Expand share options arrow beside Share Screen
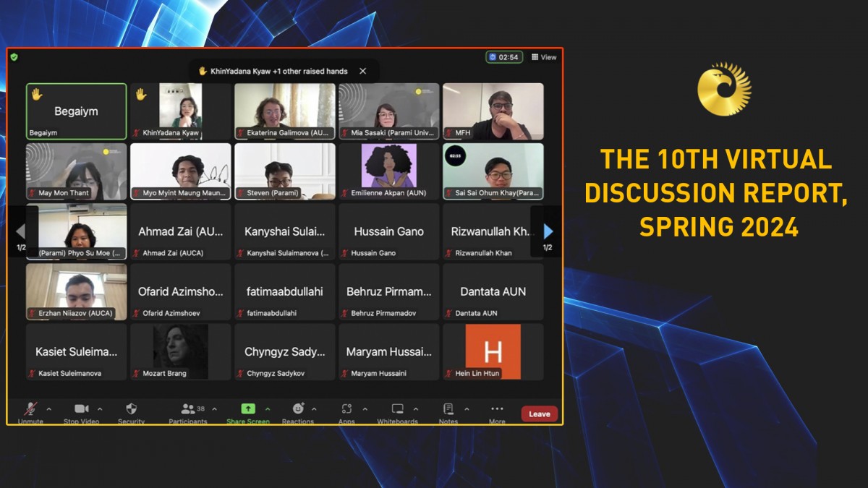The width and height of the screenshot is (868, 488). pyautogui.click(x=268, y=409)
